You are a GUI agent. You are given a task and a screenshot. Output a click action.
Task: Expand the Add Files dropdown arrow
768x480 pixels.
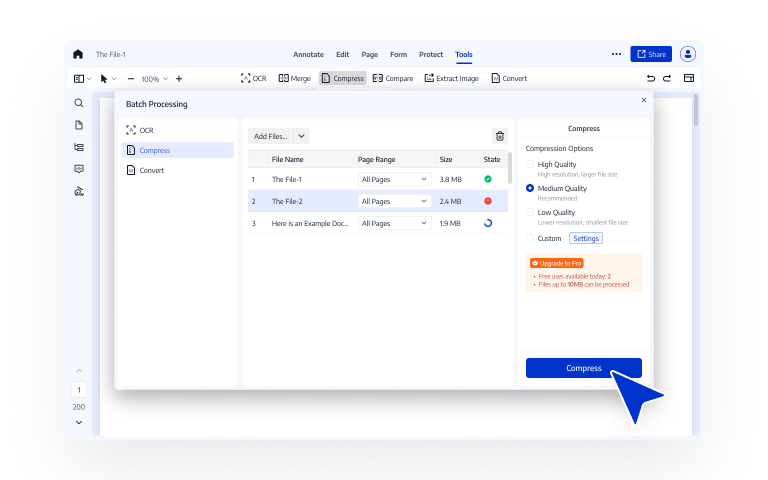click(x=301, y=136)
